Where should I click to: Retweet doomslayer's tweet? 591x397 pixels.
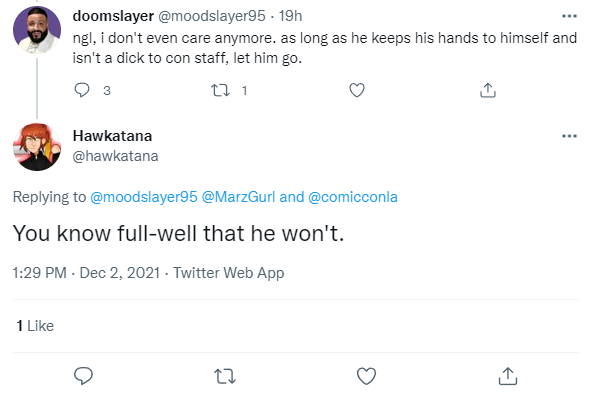tap(220, 90)
